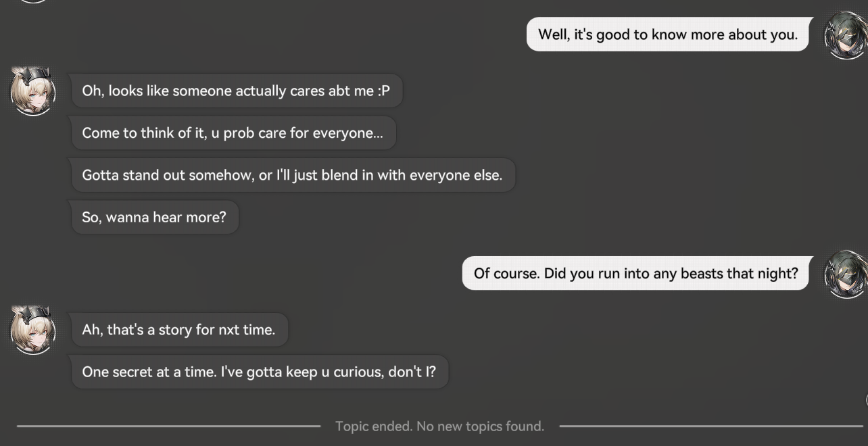Click "So, wanna hear more?" bubble
The height and width of the screenshot is (446, 868).
(155, 218)
